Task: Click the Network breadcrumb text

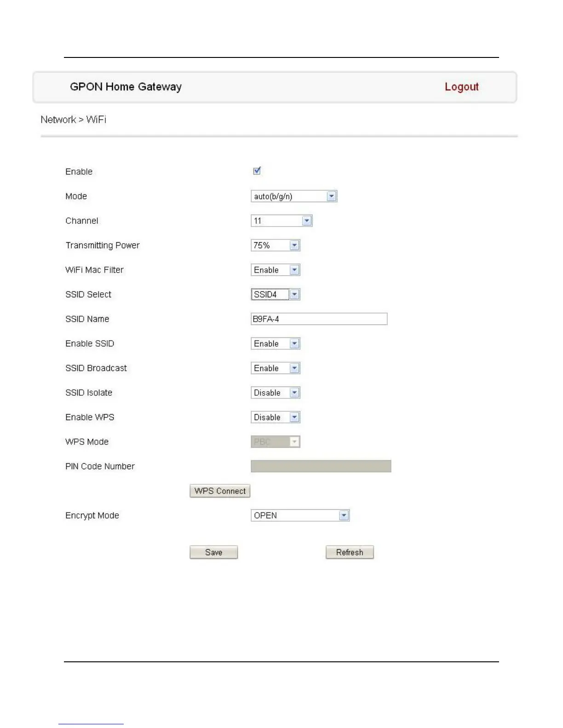Action: coord(58,120)
